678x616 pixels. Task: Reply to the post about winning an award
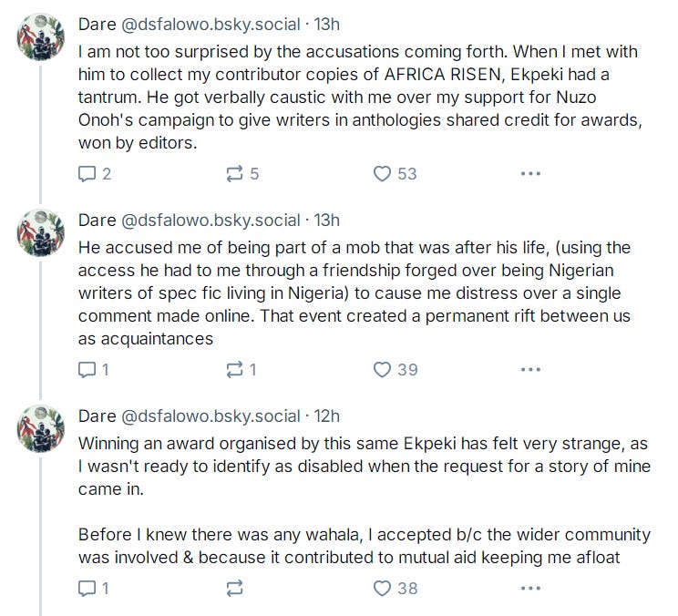[x=87, y=589]
